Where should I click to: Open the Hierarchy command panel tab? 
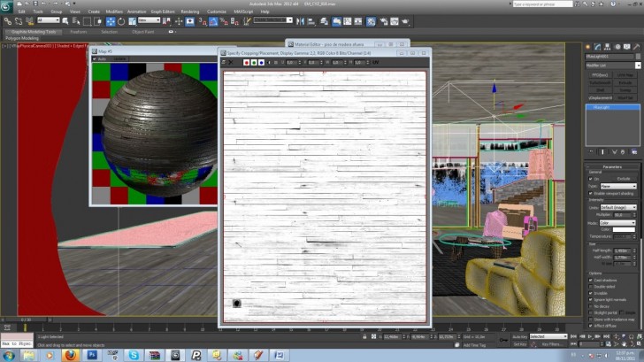(x=608, y=47)
